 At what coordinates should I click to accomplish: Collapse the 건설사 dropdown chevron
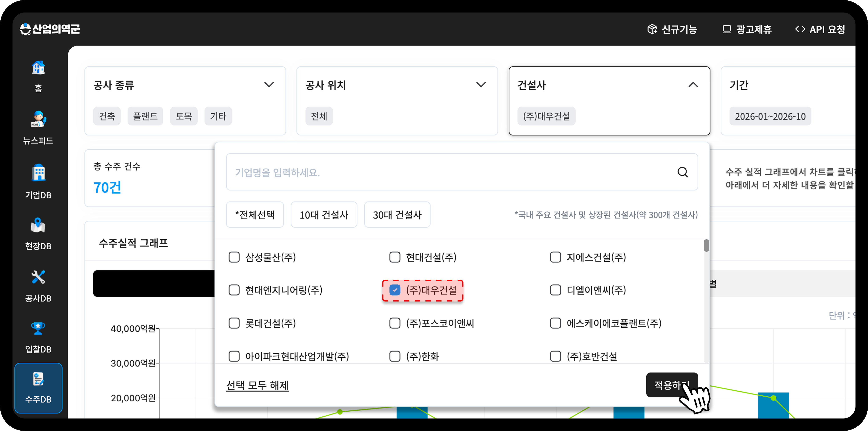[x=693, y=85]
